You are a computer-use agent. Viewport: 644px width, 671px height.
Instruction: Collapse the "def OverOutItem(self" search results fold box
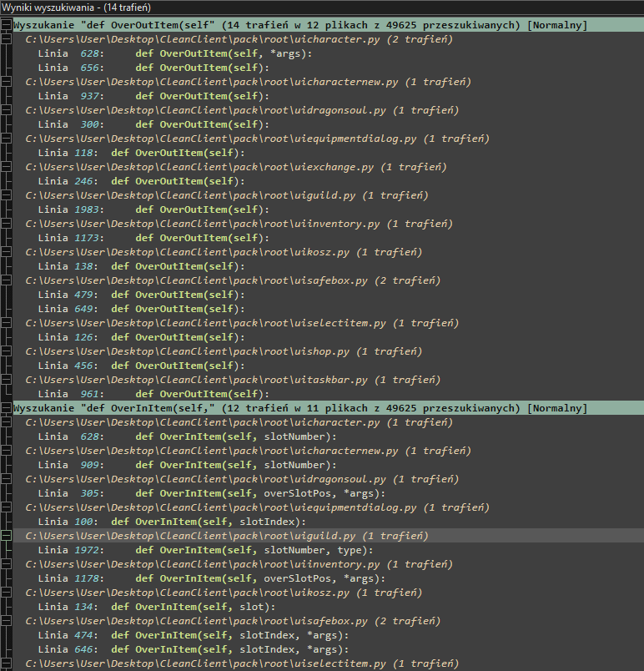7,25
